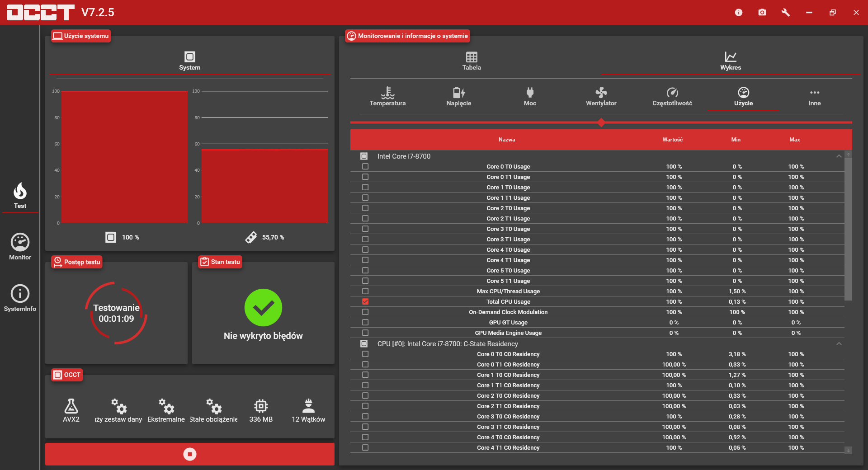Viewport: 868px width, 470px height.
Task: Click the Monitorowanie i informacje o systemie label
Action: (x=407, y=36)
